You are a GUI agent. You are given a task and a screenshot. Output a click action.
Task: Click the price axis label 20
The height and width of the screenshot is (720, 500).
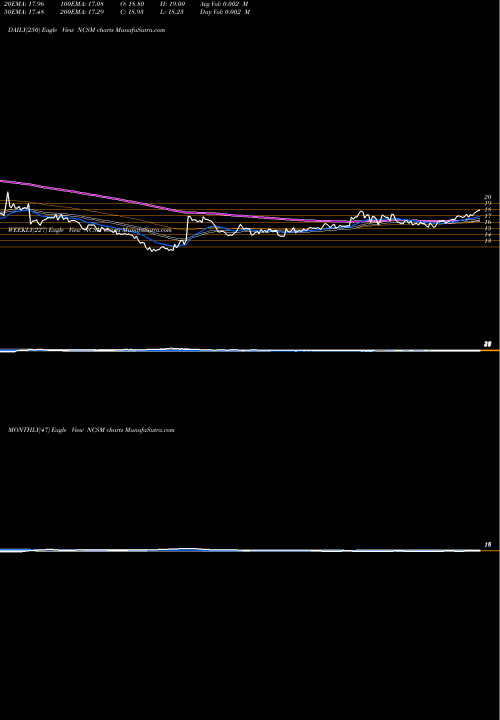[488, 197]
